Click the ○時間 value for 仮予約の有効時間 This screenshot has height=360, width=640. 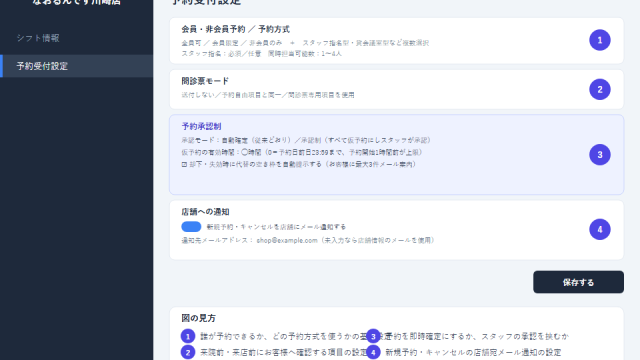click(251, 152)
